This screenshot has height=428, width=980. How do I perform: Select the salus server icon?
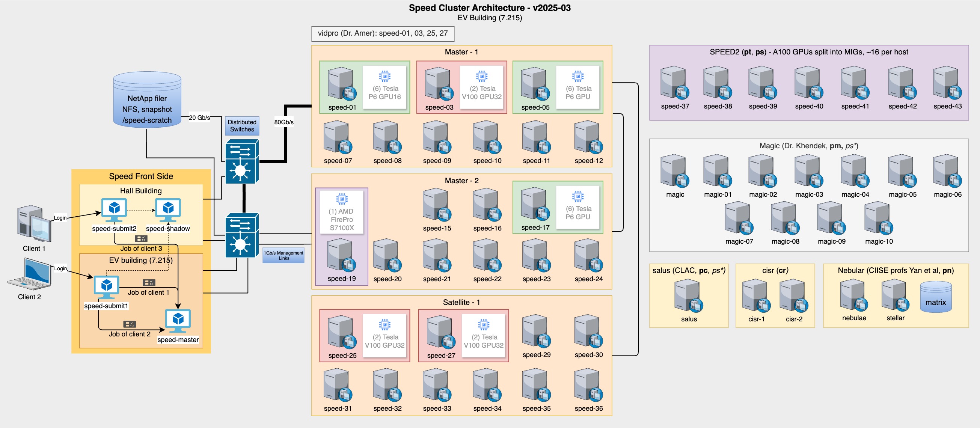pyautogui.click(x=688, y=295)
